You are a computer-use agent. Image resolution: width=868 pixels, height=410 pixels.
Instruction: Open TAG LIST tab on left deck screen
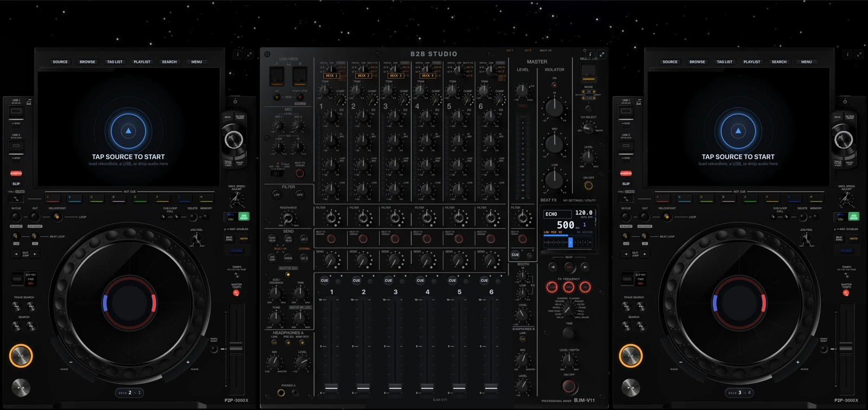114,62
